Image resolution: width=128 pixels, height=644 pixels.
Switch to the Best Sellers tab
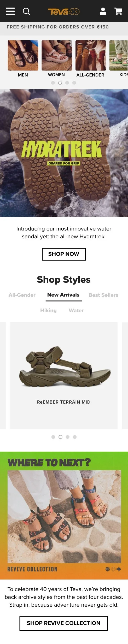point(103,295)
